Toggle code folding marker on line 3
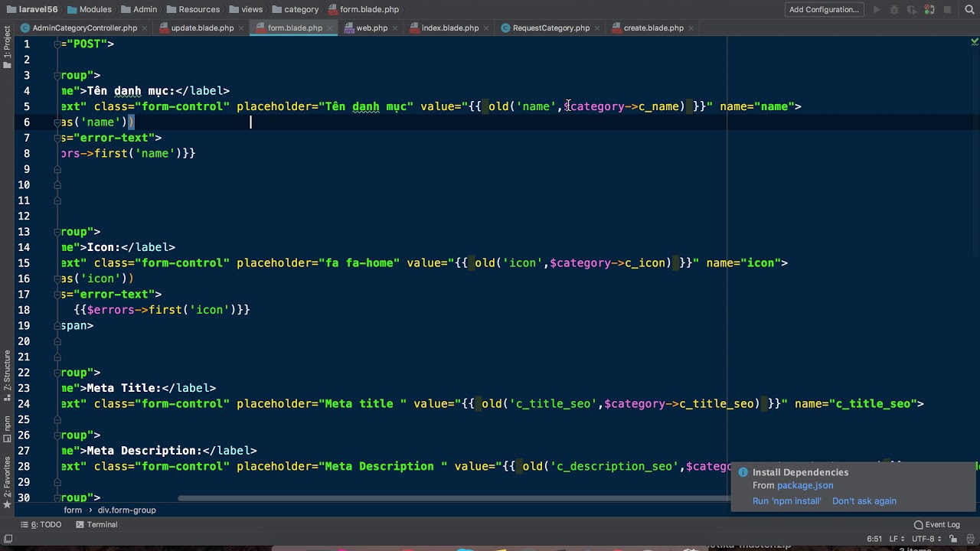Viewport: 980px width, 551px height. coord(57,76)
